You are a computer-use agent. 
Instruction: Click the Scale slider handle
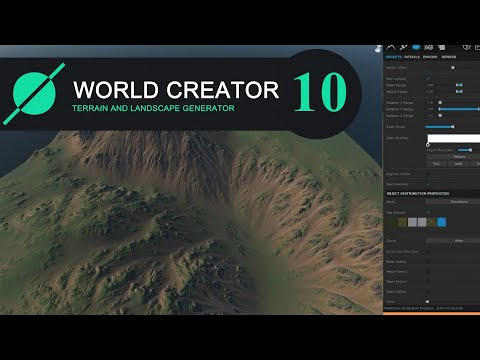point(453,127)
